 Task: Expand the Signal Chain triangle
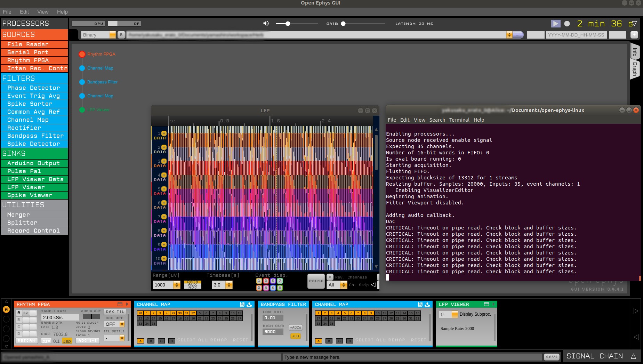[x=634, y=356]
